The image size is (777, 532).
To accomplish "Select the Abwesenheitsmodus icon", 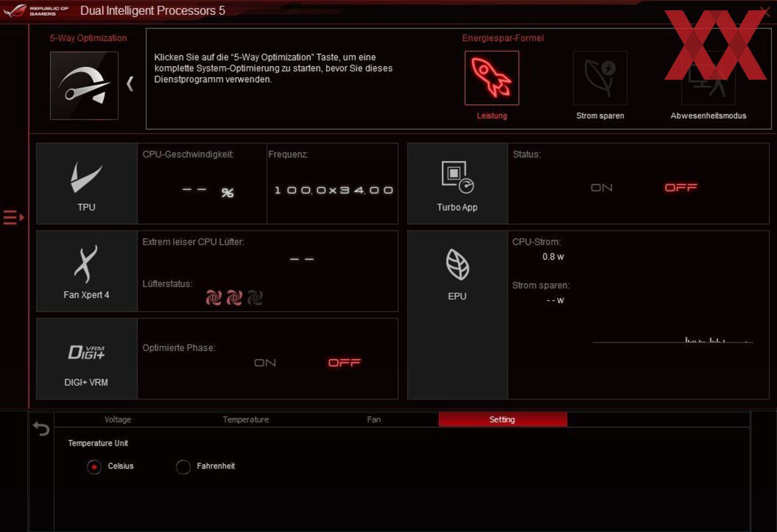I will click(x=708, y=78).
